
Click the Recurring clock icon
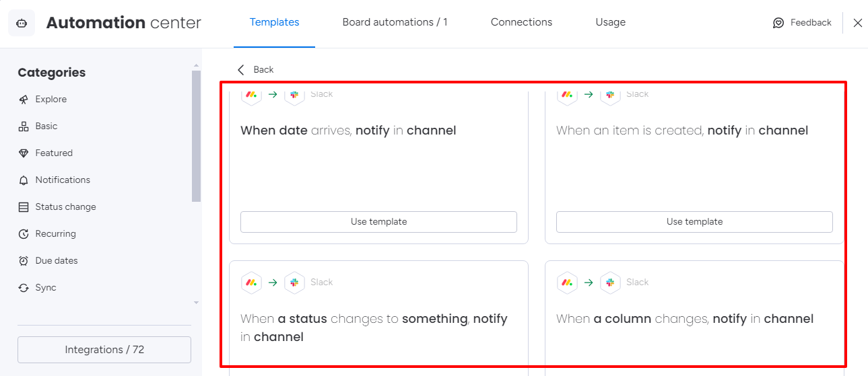[24, 234]
